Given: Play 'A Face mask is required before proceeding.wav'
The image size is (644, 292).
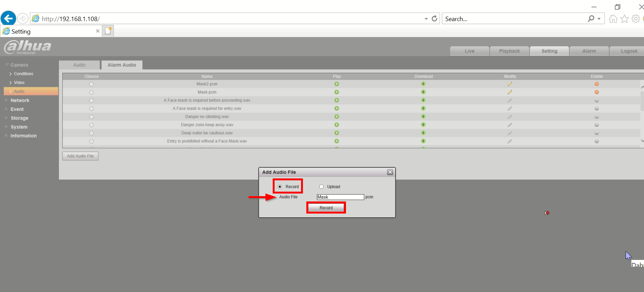Looking at the screenshot, I should [x=337, y=100].
